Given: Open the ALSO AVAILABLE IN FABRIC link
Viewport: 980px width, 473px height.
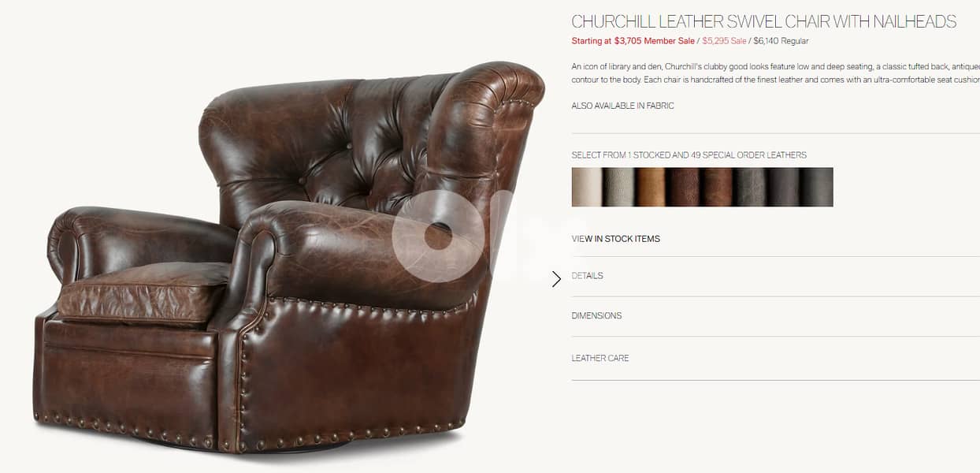Looking at the screenshot, I should (622, 106).
